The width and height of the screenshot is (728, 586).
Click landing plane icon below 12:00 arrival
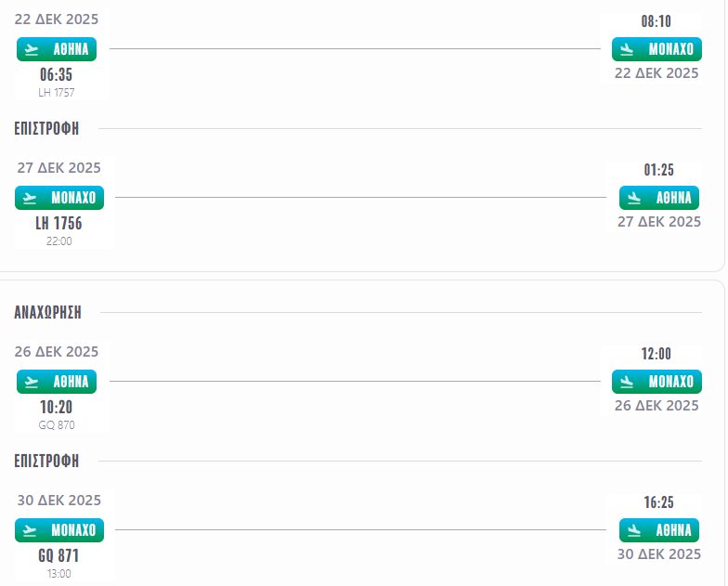tap(627, 382)
